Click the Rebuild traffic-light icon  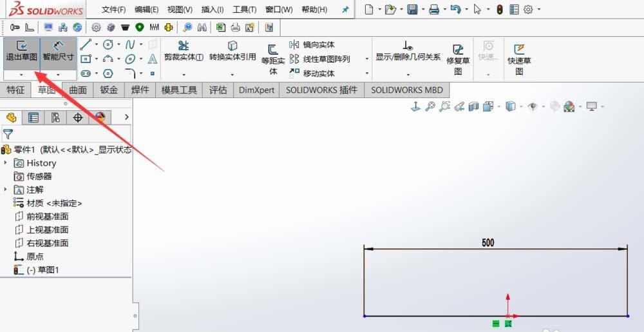pyautogui.click(x=500, y=10)
